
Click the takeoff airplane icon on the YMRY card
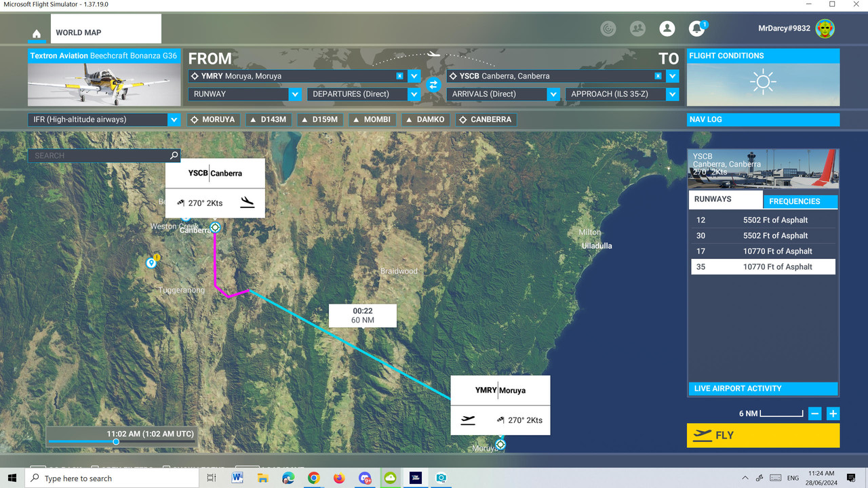(x=467, y=420)
